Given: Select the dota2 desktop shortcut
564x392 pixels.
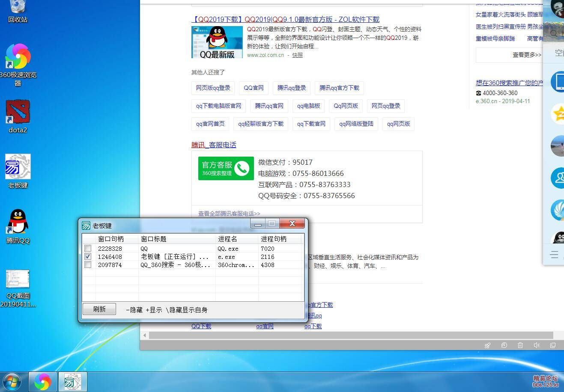Looking at the screenshot, I should coord(18,116).
